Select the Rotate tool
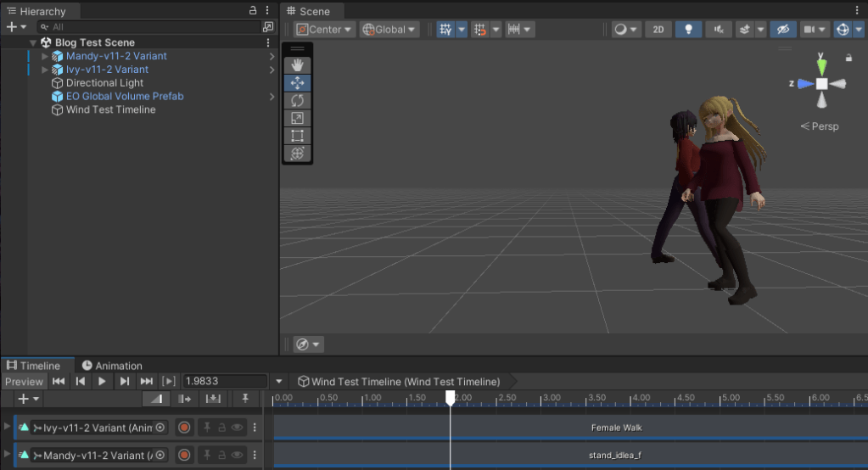This screenshot has width=868, height=470. 297,101
